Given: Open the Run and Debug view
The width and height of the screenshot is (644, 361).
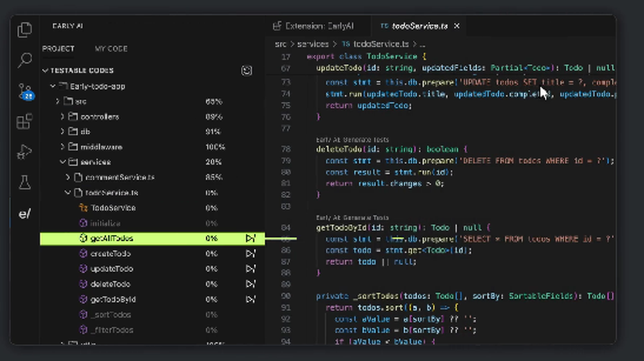Looking at the screenshot, I should coord(24,152).
